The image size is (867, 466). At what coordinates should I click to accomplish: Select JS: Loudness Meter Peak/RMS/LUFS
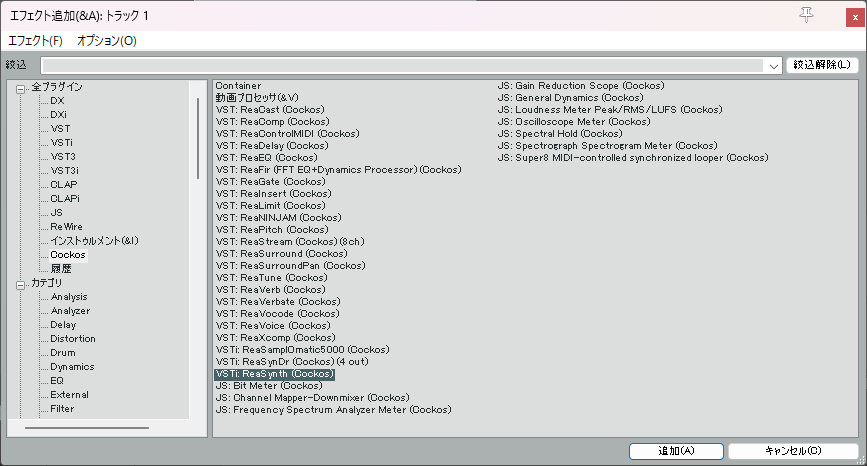click(x=610, y=109)
